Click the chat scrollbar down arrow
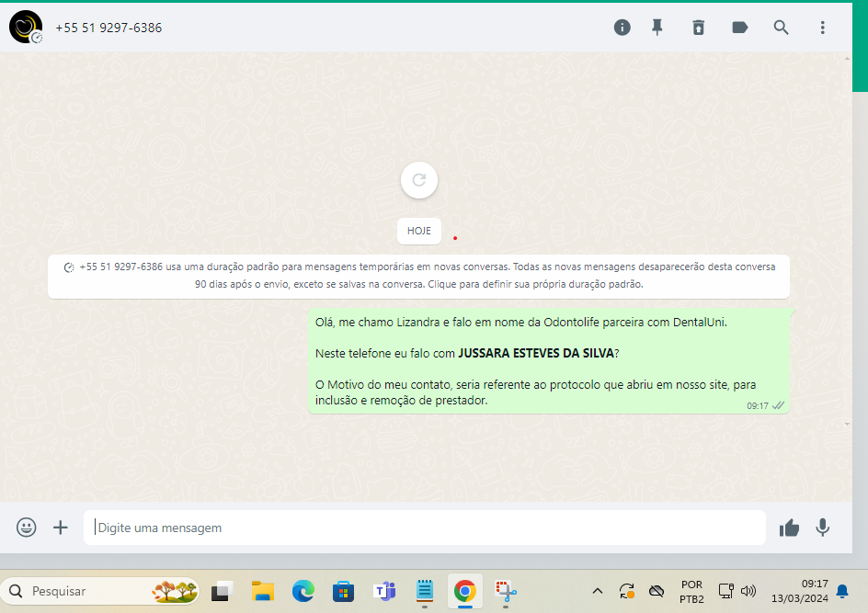 click(x=847, y=425)
